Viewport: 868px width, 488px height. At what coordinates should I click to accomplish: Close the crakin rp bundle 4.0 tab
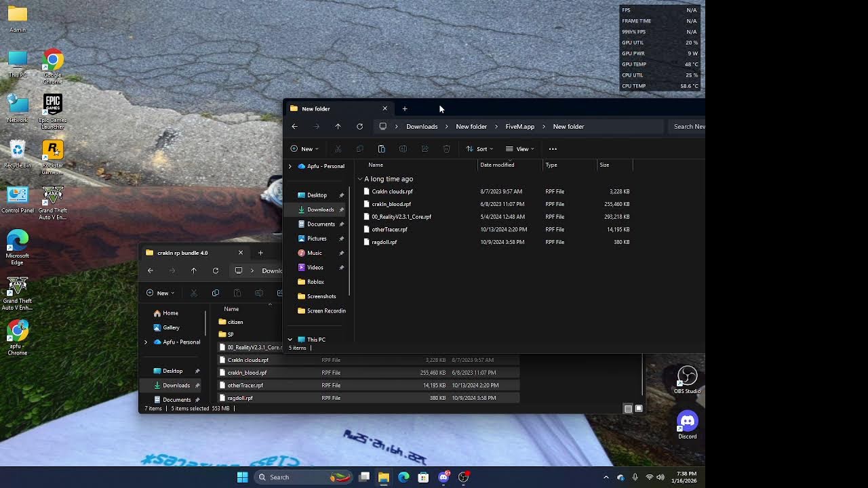pos(240,253)
